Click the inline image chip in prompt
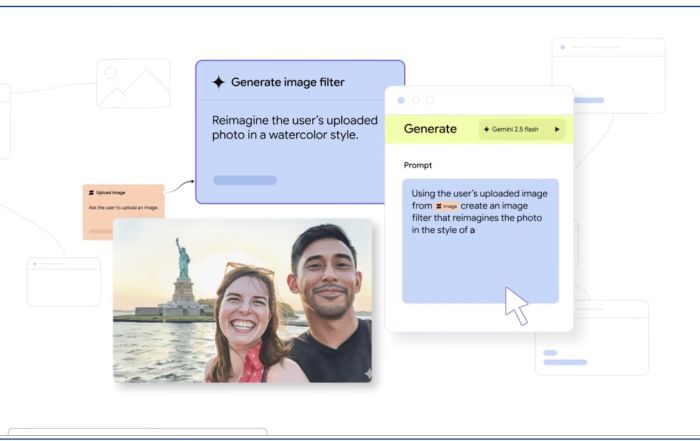Screen dimensions: 700x441 [447, 206]
